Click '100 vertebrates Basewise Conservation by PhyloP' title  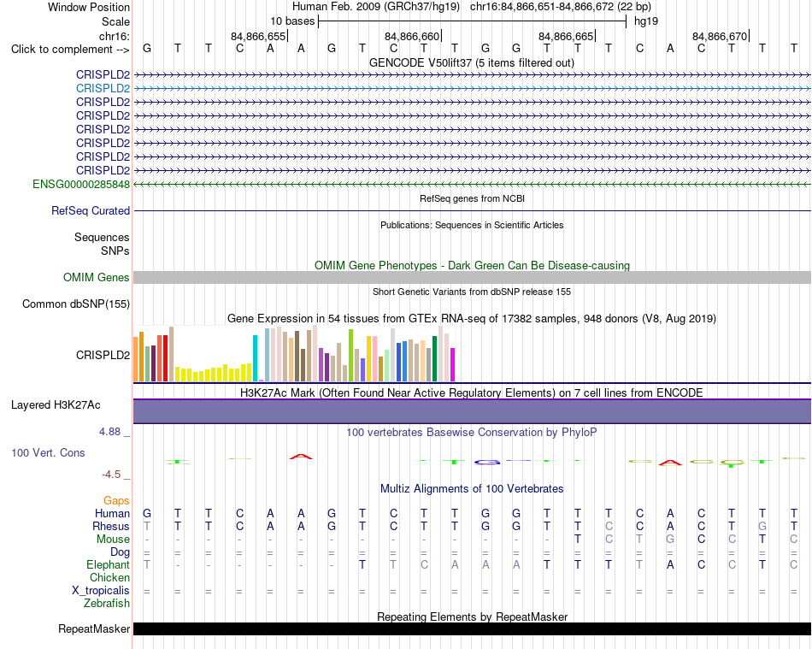coord(471,432)
